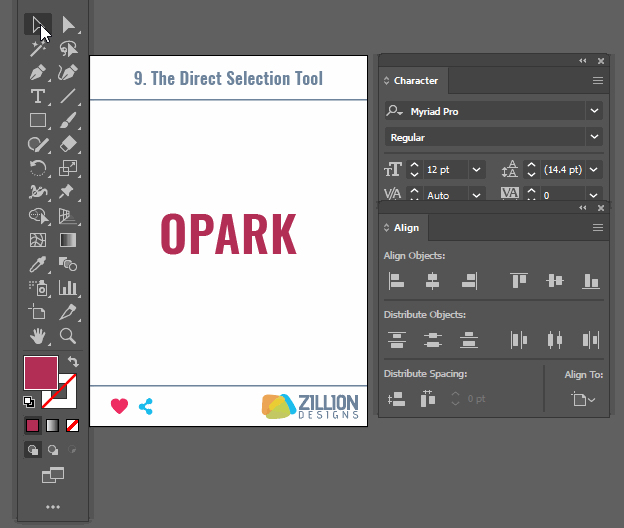The width and height of the screenshot is (624, 528).
Task: Expand the Regular font style dropdown
Action: coord(595,137)
